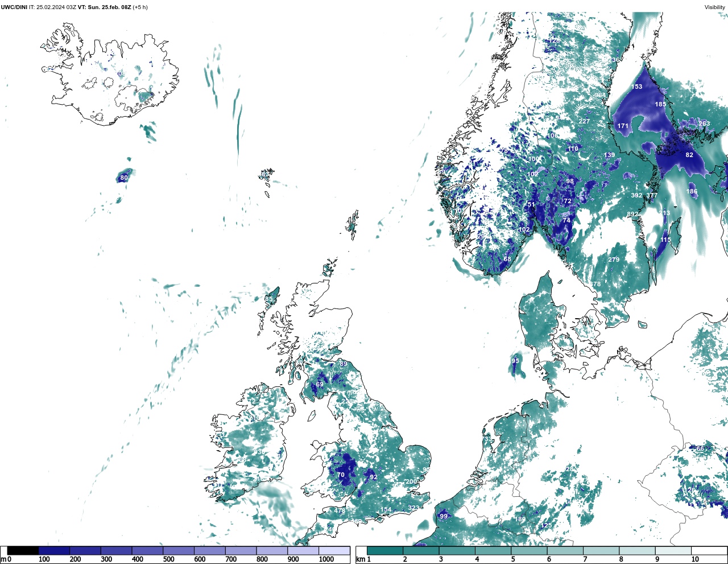Click the visibility value 125 in Germany
The image size is (728, 564).
click(x=547, y=525)
